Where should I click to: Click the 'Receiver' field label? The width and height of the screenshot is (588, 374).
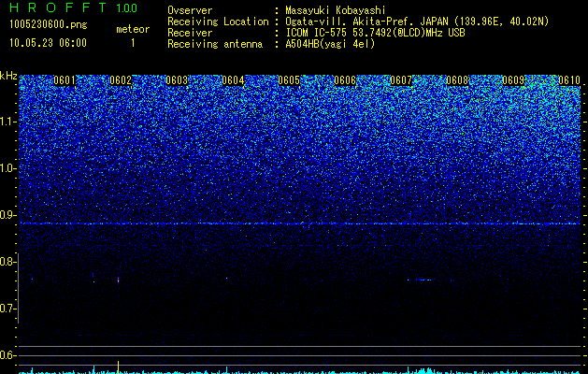coord(190,33)
